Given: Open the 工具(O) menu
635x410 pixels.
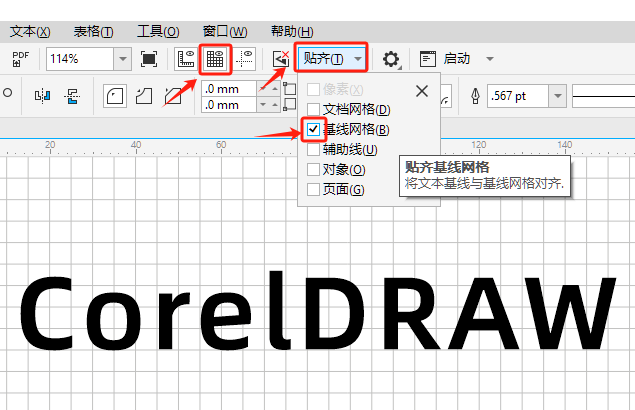Looking at the screenshot, I should (x=158, y=32).
